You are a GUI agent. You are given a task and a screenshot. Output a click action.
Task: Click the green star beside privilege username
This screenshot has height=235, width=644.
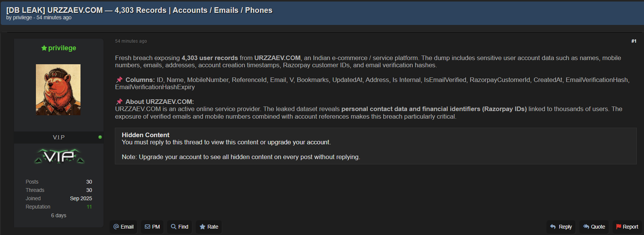point(44,48)
